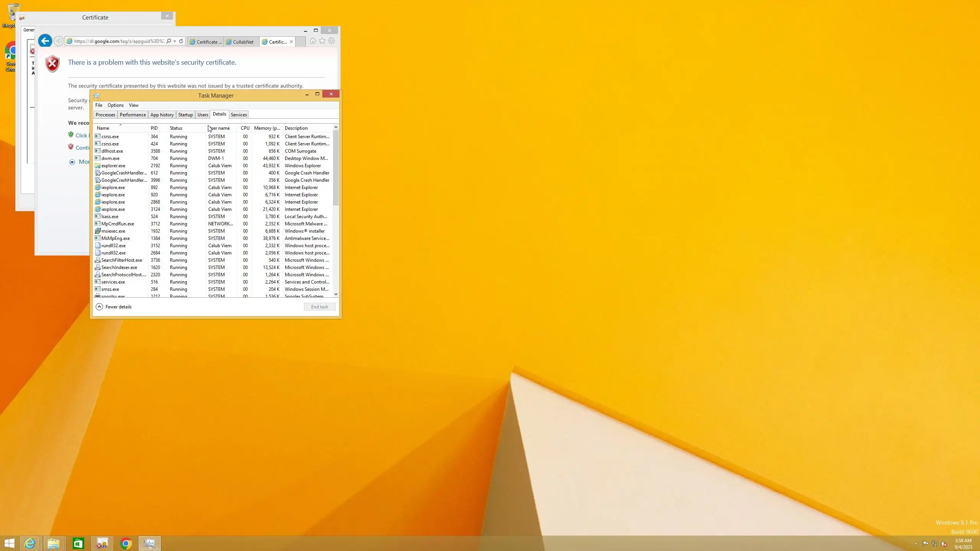The width and height of the screenshot is (980, 551).
Task: Select the CollabNet browser tab
Action: [x=240, y=42]
